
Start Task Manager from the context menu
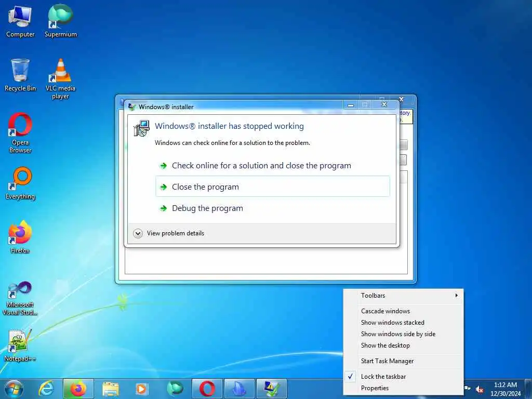tap(403, 361)
